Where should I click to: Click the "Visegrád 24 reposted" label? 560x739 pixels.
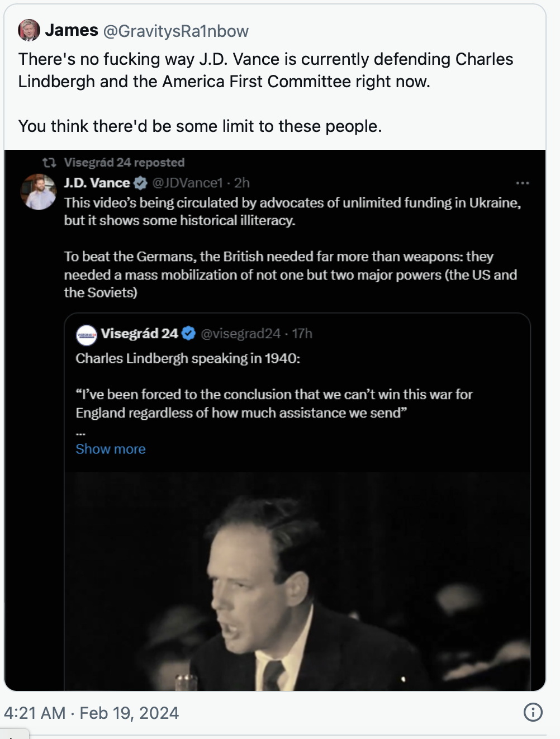(x=124, y=163)
